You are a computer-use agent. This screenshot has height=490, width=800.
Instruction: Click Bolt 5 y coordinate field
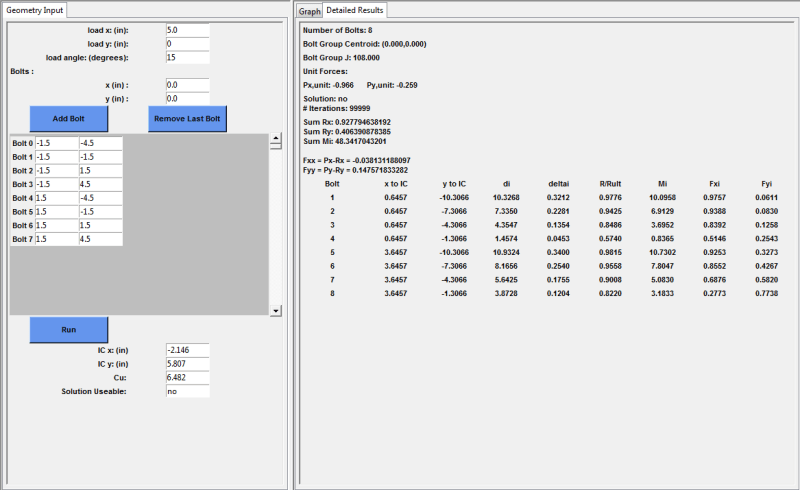click(101, 212)
